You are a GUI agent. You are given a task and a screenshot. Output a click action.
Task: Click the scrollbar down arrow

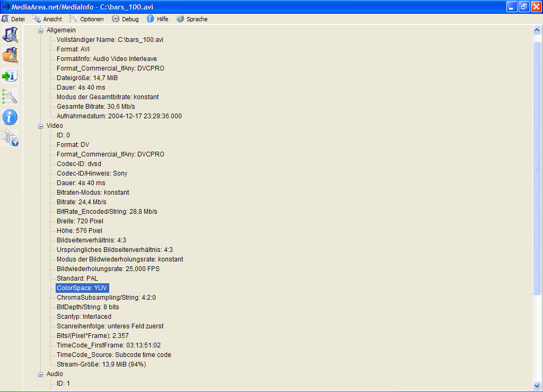[537, 386]
